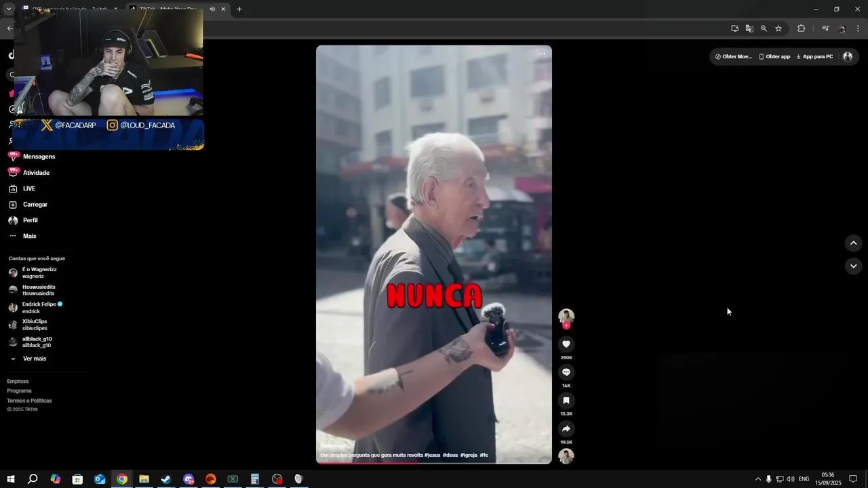Open TikTok profile avatar in top bar
Image resolution: width=868 pixels, height=488 pixels.
point(848,57)
